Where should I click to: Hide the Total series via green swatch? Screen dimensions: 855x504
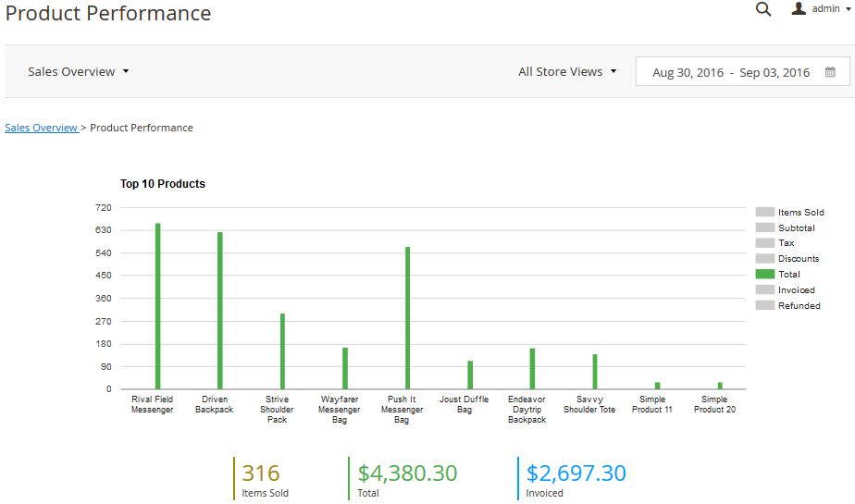(x=764, y=275)
